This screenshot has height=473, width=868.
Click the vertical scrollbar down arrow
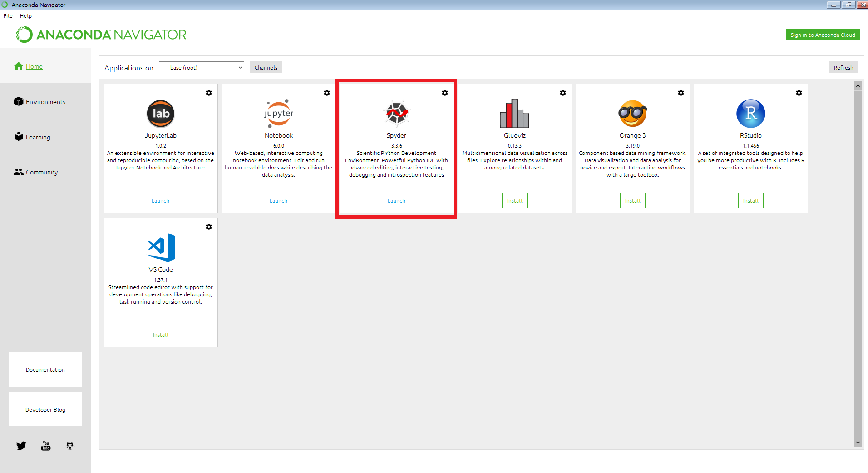pos(858,443)
